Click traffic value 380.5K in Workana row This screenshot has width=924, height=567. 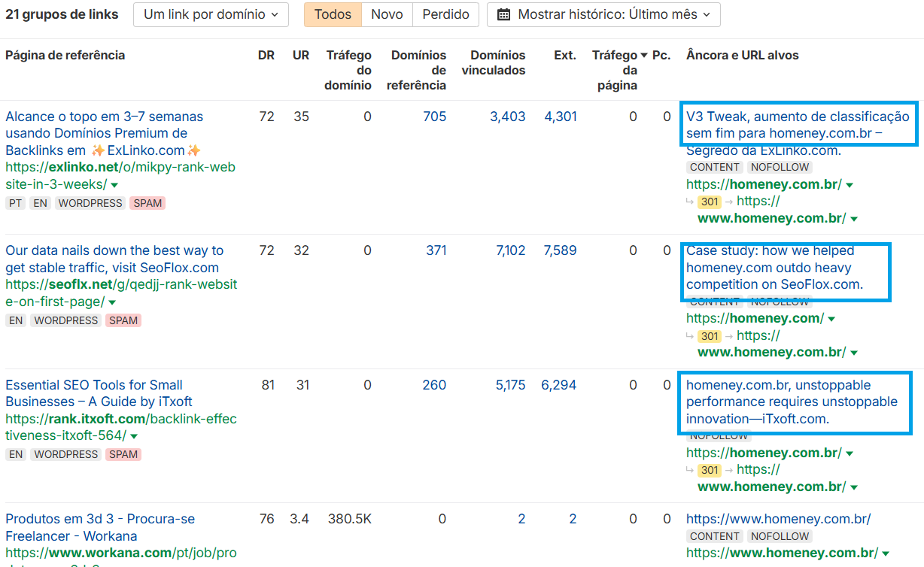[350, 519]
